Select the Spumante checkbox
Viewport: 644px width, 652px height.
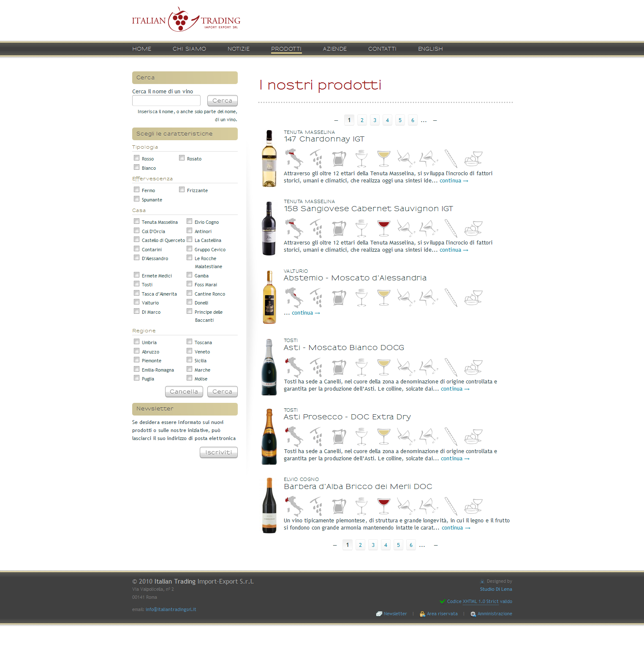pyautogui.click(x=136, y=199)
